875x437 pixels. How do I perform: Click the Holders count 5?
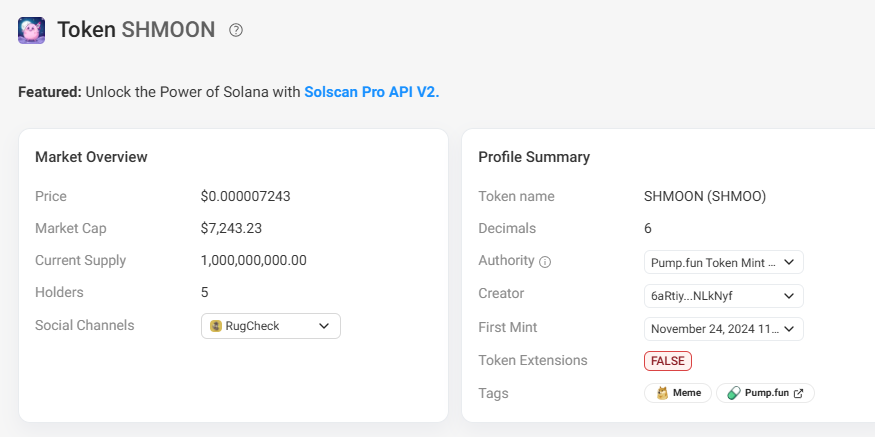coord(205,292)
